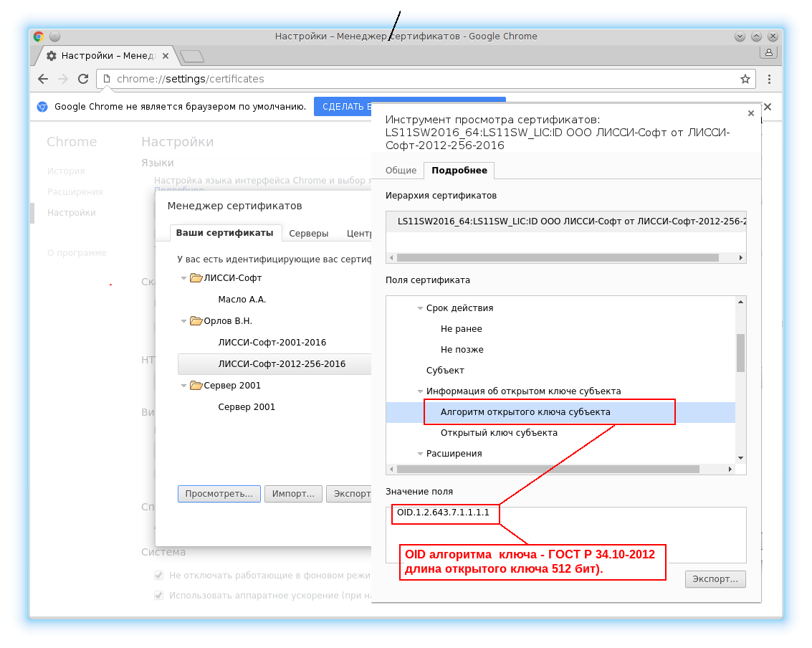The height and width of the screenshot is (648, 812).
Task: Click the address bar URL field
Action: (423, 79)
